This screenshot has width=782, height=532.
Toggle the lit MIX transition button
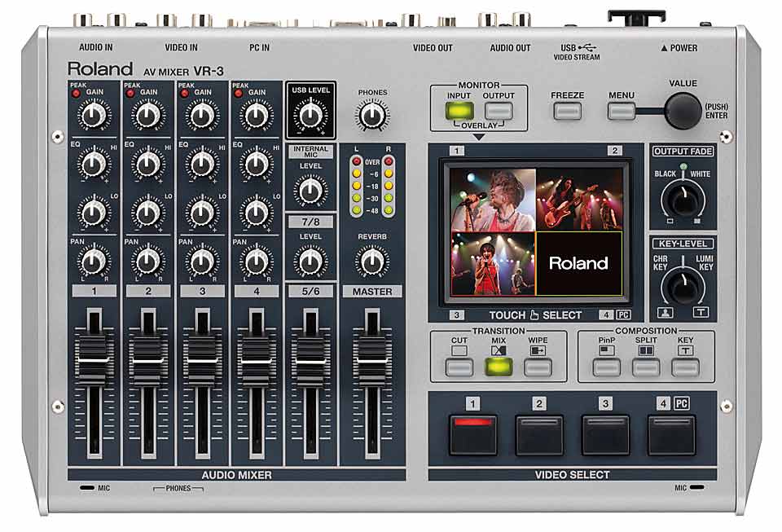pyautogui.click(x=499, y=367)
